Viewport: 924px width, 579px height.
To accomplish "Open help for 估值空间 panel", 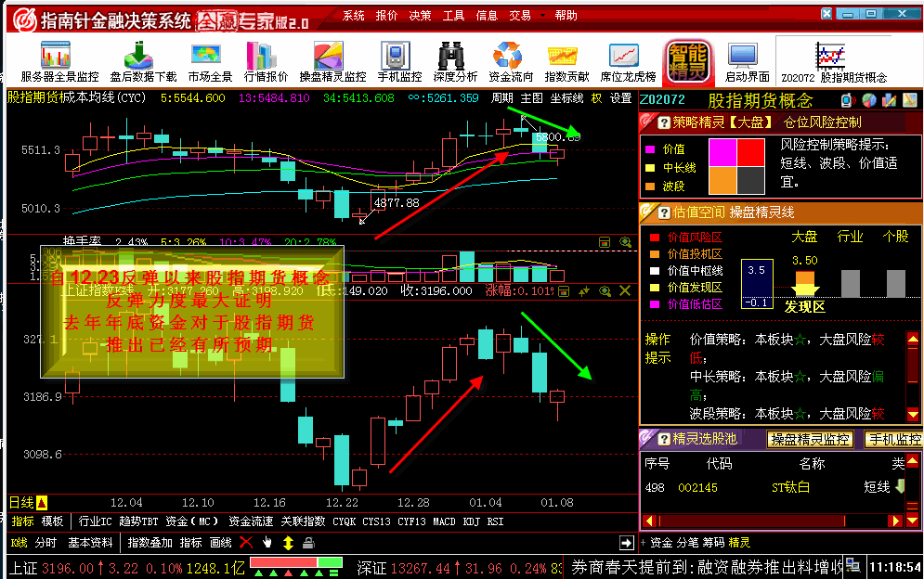I will 664,212.
